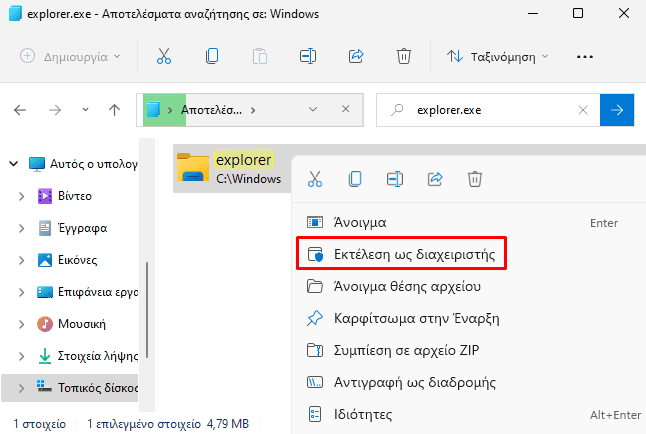Click the blue search go arrow button
The height and width of the screenshot is (434, 646).
click(x=617, y=110)
